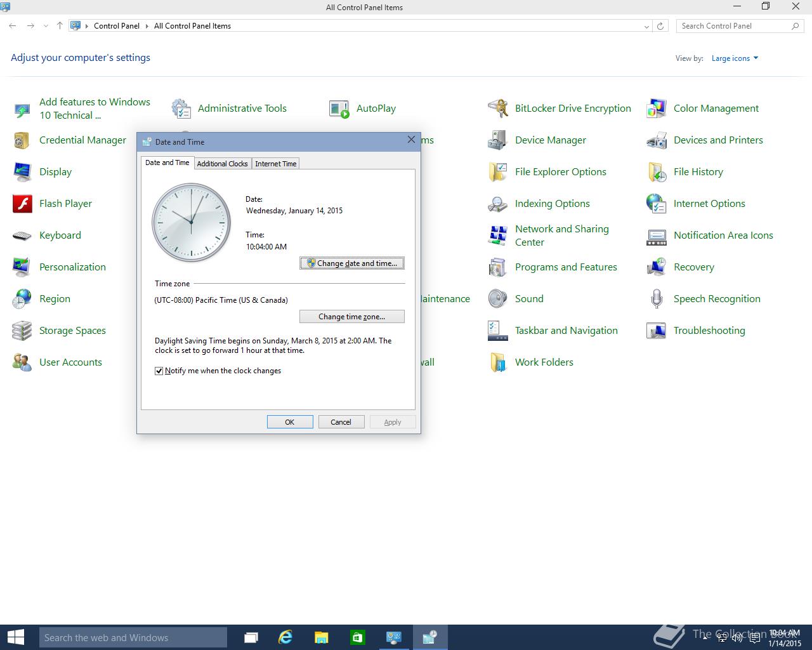Open the recent locations dropdown arrow
The width and height of the screenshot is (812, 650).
coord(46,26)
